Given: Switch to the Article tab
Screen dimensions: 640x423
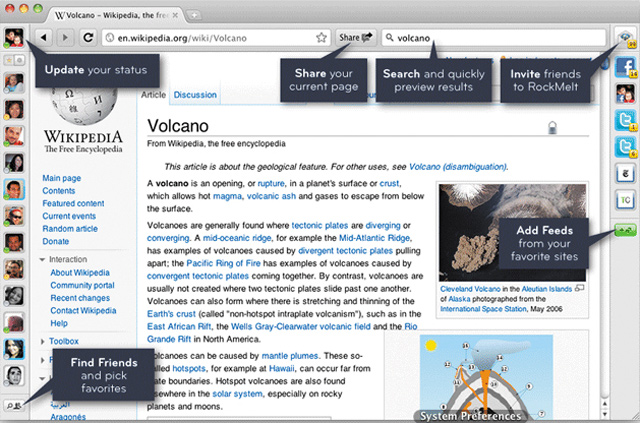Looking at the screenshot, I should tap(153, 95).
